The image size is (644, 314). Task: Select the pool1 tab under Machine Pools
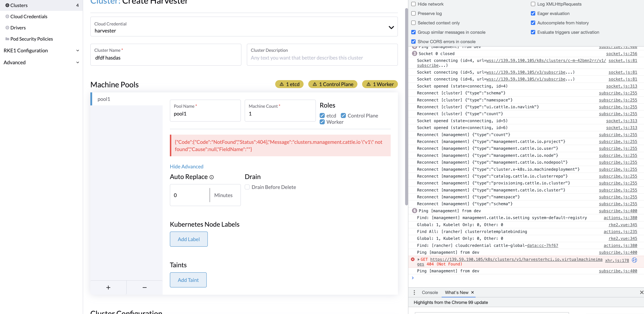pos(104,99)
